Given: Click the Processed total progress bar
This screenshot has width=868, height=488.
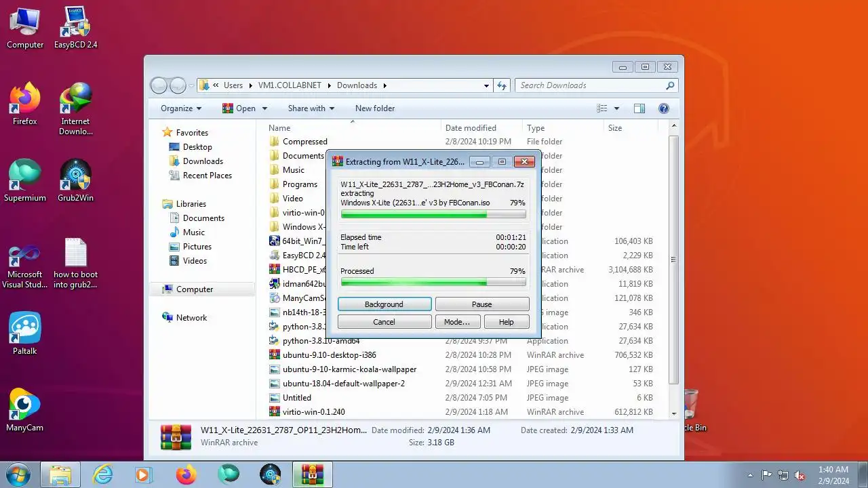Looking at the screenshot, I should tap(433, 282).
